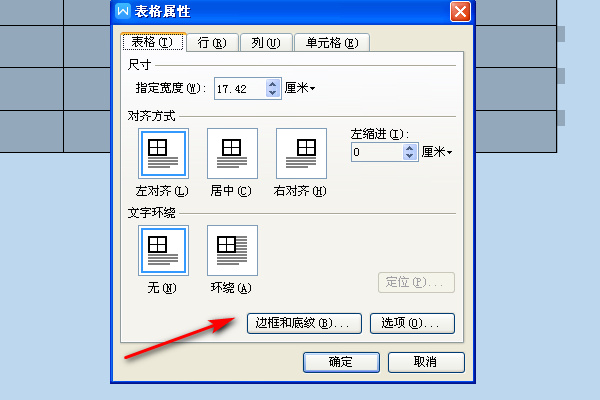Switch to the 行(R) tab
The image size is (600, 400).
(x=212, y=42)
